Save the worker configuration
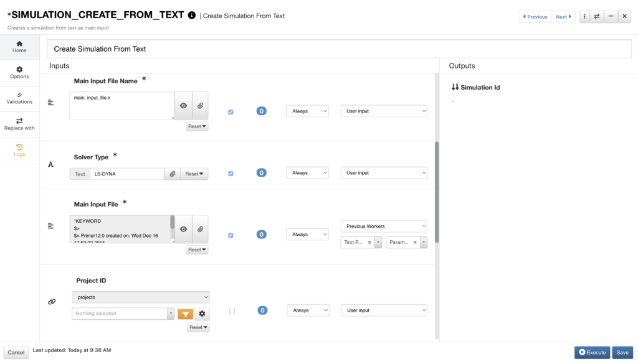The width and height of the screenshot is (638, 364). point(622,353)
